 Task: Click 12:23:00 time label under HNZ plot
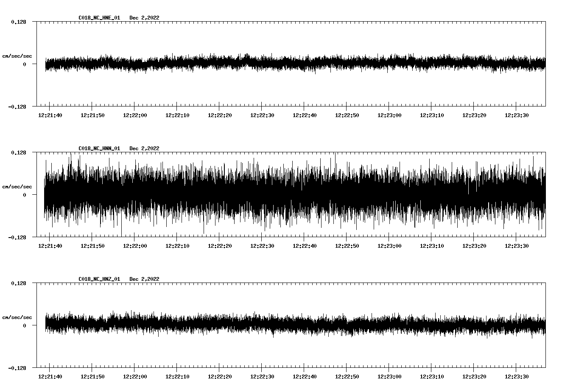(389, 376)
